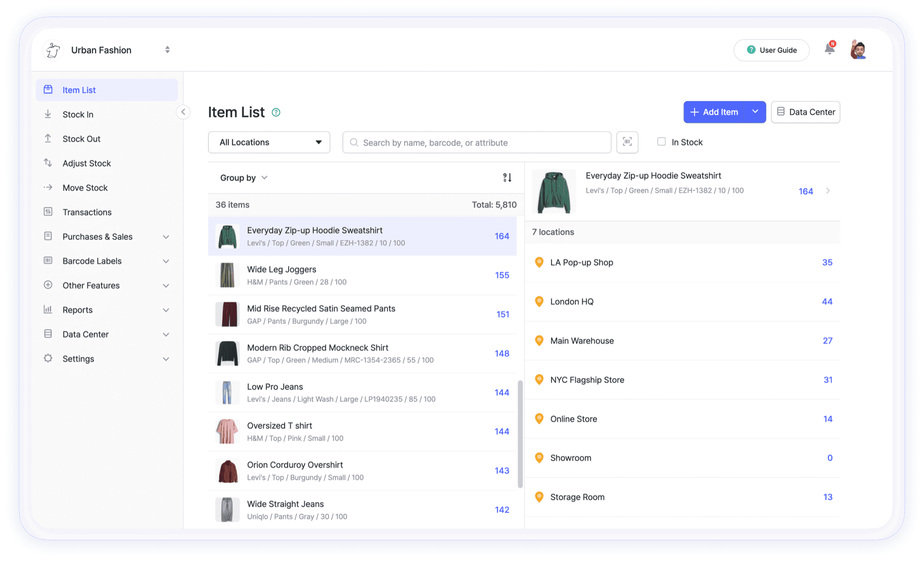Open notifications bell icon
Image resolution: width=924 pixels, height=561 pixels.
click(x=829, y=49)
